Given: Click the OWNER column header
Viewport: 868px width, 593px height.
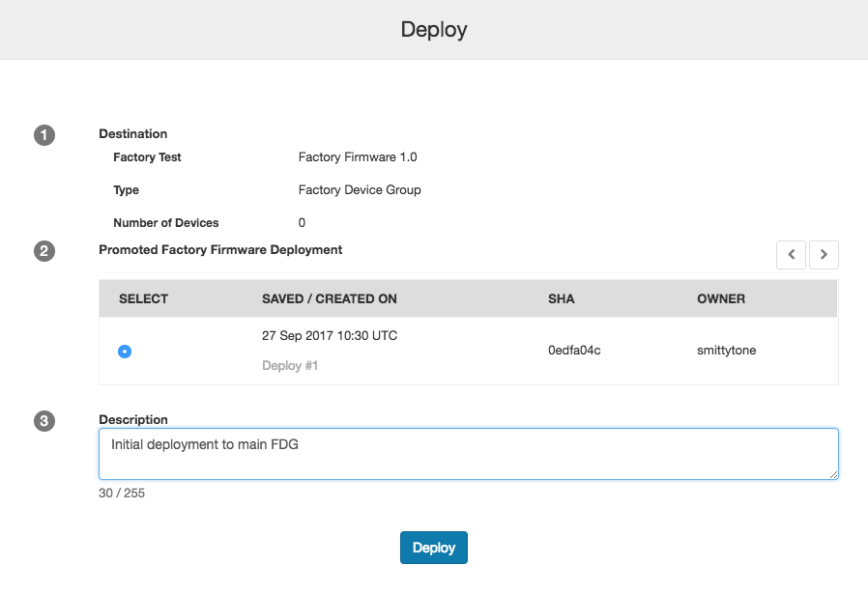Looking at the screenshot, I should pos(721,298).
